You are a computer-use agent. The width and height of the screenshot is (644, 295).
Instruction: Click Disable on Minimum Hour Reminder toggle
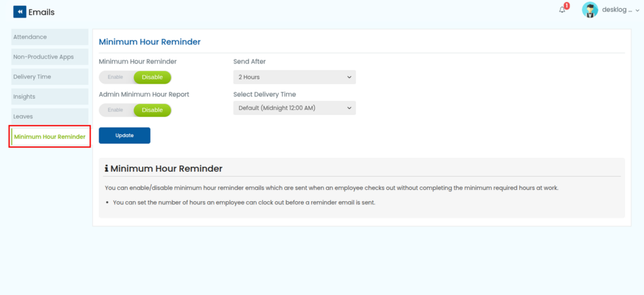tap(152, 77)
